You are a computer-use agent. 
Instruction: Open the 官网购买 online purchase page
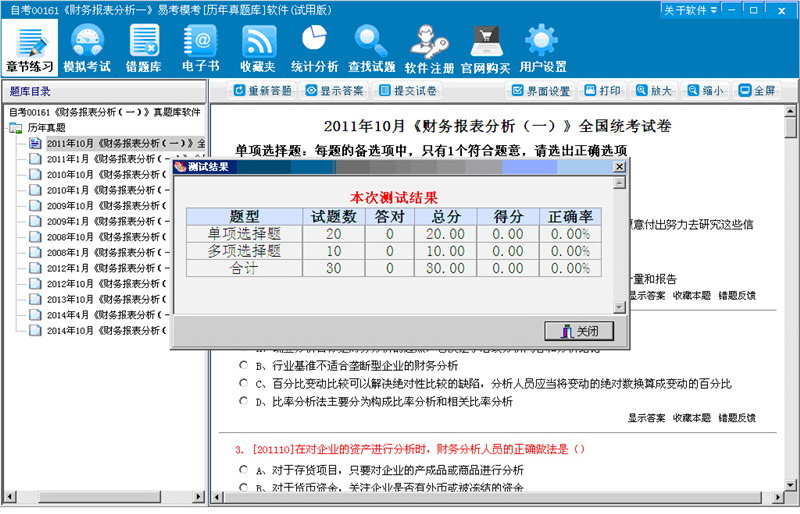pos(486,48)
